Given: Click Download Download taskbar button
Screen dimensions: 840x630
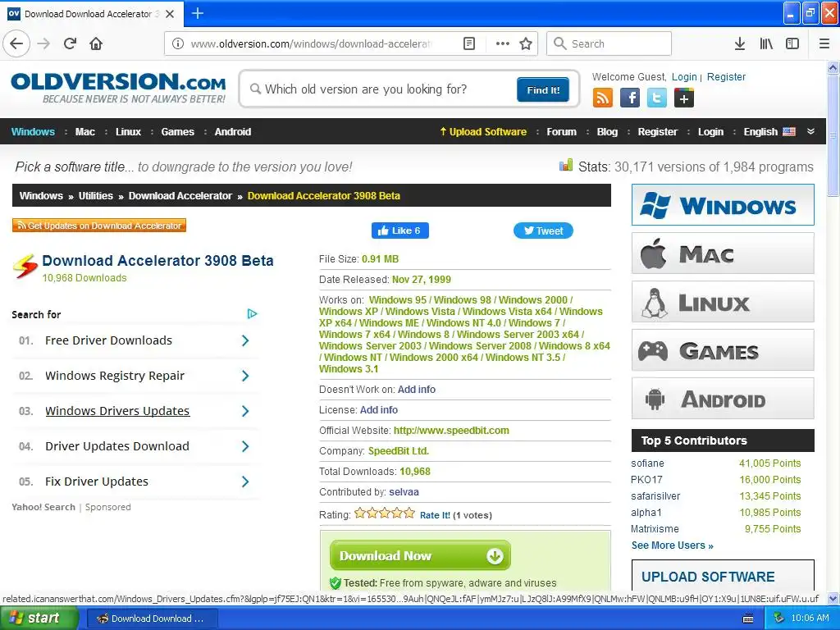Looking at the screenshot, I should [x=152, y=619].
